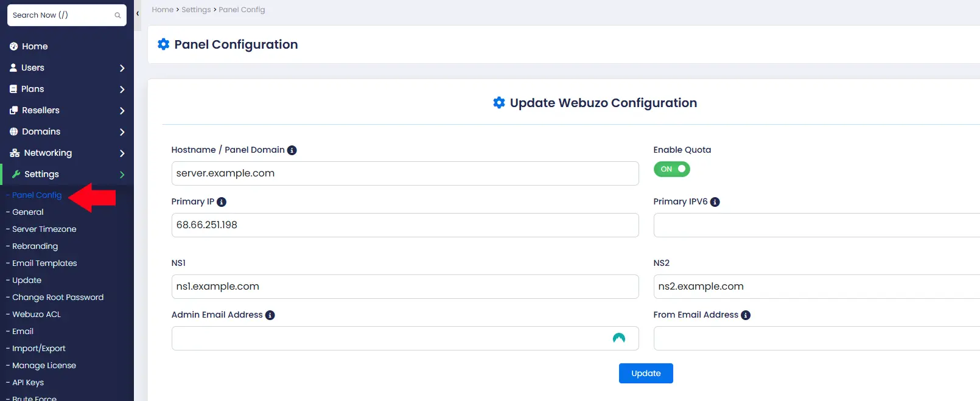
Task: Open Change Root Password page
Action: 58,298
